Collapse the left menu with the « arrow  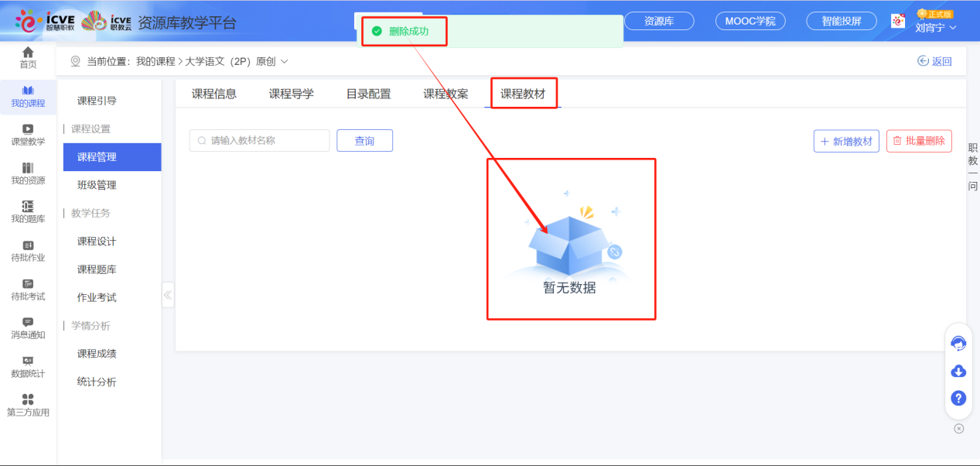167,295
